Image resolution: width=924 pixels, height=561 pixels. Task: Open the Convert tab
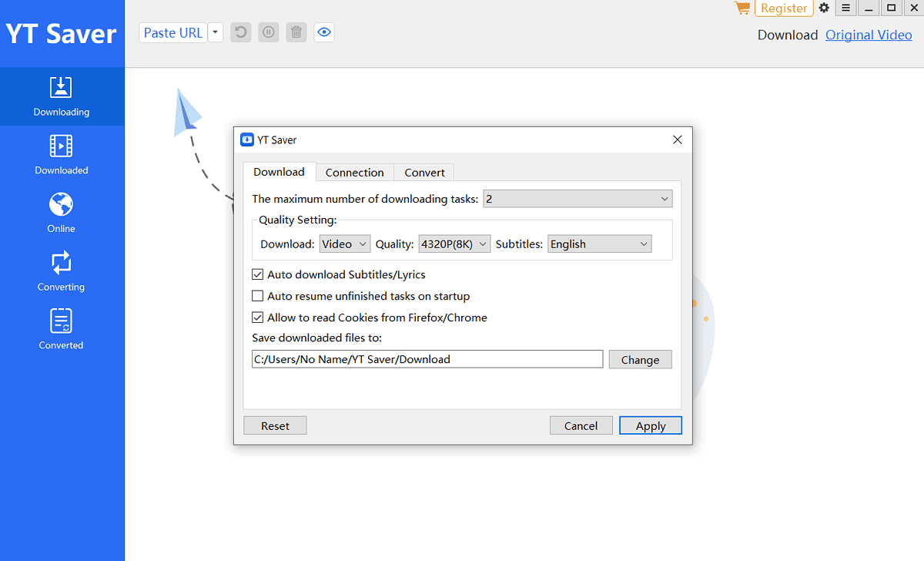click(x=423, y=172)
